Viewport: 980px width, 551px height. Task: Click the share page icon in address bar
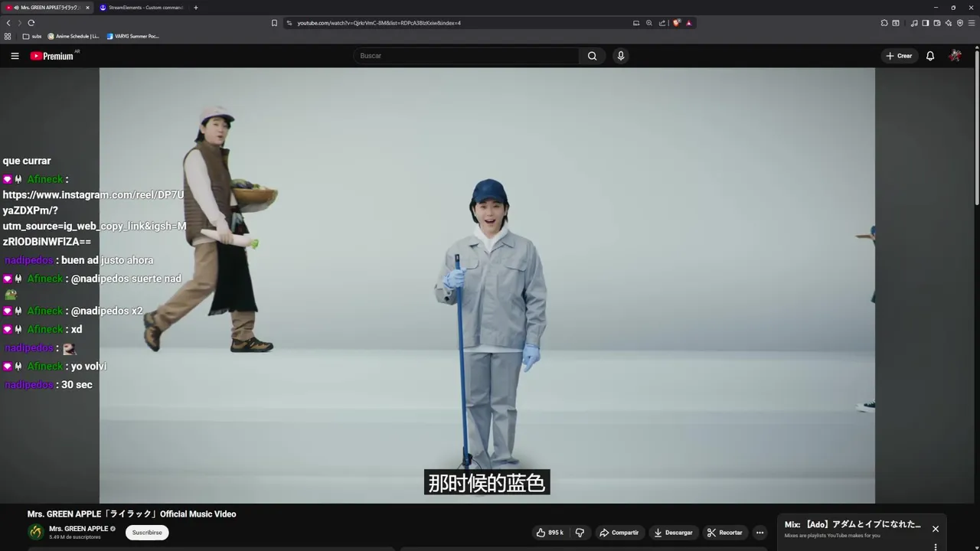[662, 23]
